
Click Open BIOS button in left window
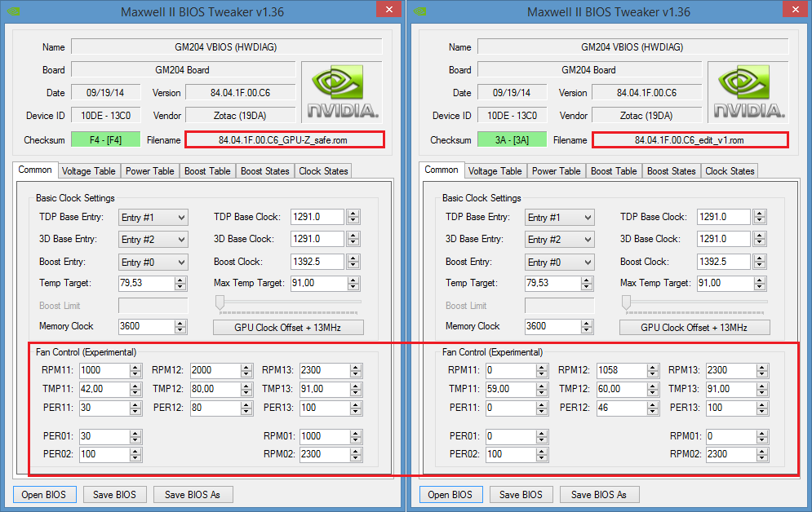click(x=44, y=494)
